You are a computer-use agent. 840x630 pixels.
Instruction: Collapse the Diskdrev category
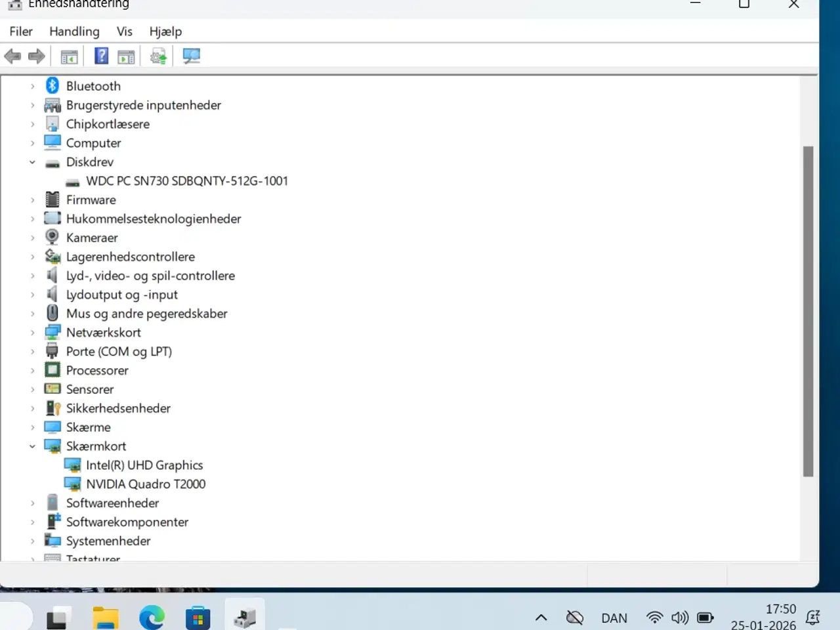point(32,162)
